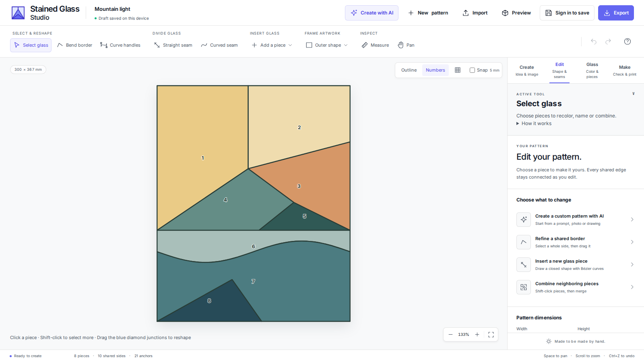Enable the Snap checkbox
Image resolution: width=644 pixels, height=362 pixels.
tap(472, 70)
